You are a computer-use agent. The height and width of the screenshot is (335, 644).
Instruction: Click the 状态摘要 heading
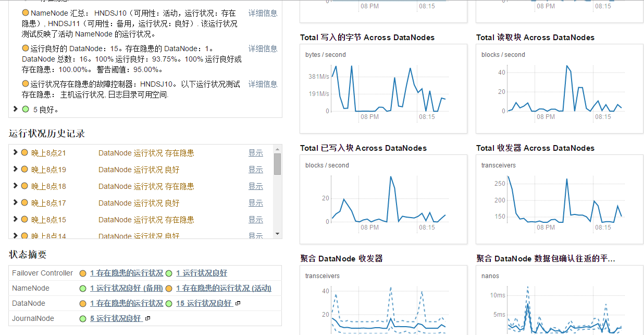[28, 255]
